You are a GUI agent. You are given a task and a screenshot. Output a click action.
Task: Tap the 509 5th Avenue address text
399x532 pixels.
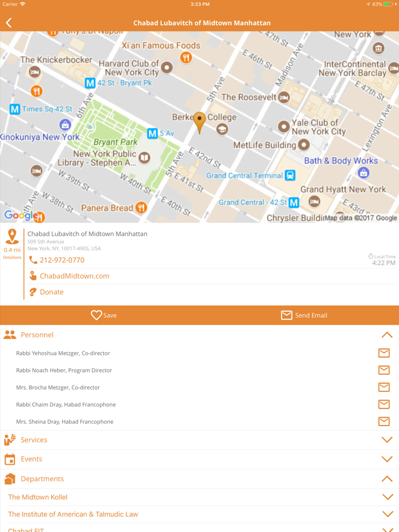pyautogui.click(x=46, y=242)
